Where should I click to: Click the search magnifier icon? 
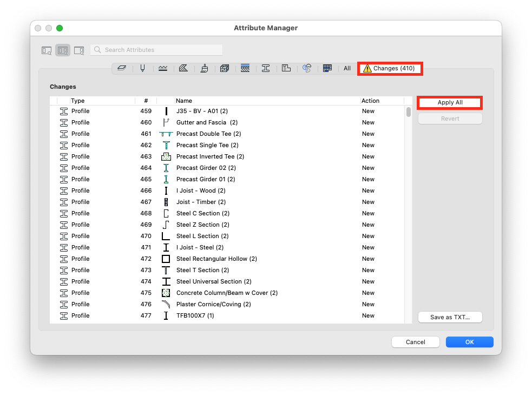[x=97, y=50]
